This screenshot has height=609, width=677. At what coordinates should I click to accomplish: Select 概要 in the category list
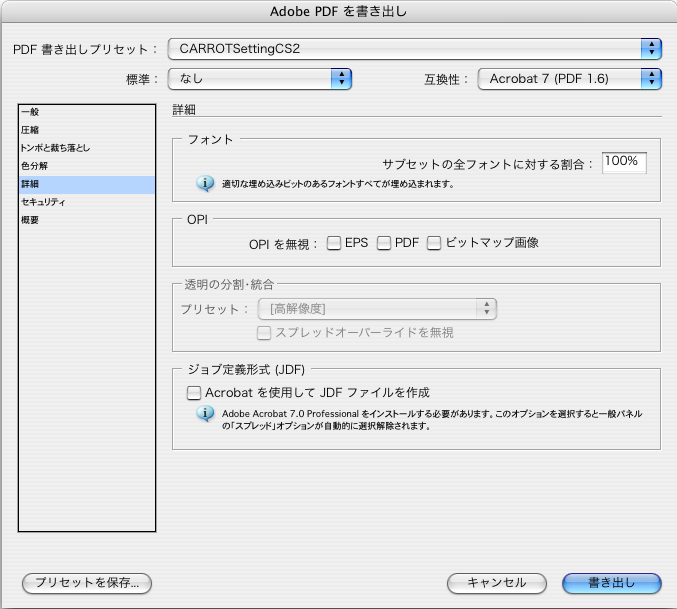(87, 220)
